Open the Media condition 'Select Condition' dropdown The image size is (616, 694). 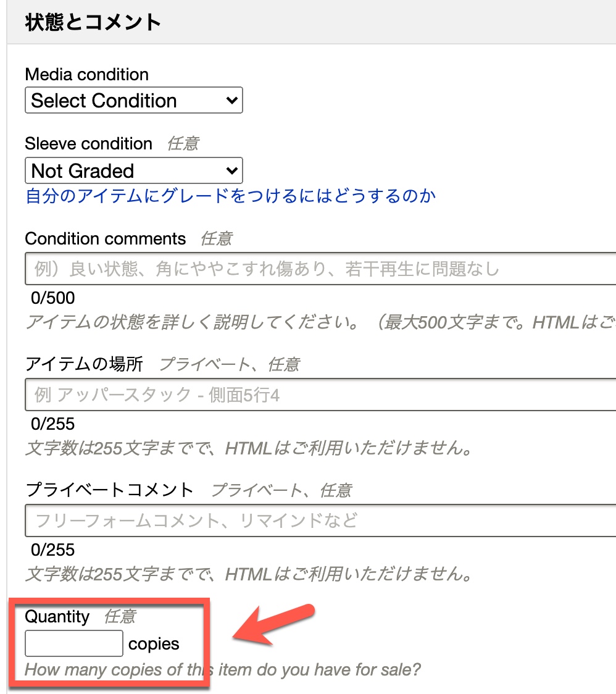133,101
